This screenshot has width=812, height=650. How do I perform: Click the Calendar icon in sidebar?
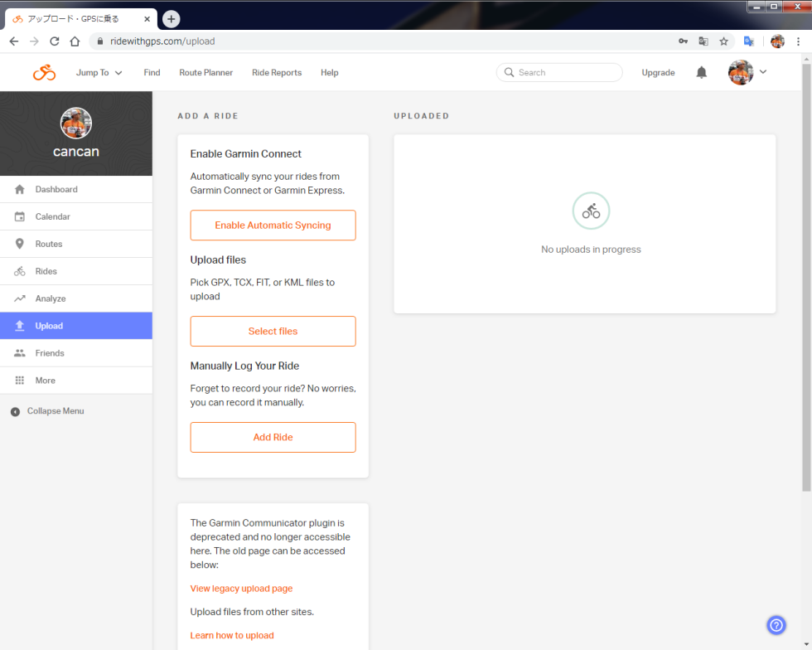click(x=20, y=216)
